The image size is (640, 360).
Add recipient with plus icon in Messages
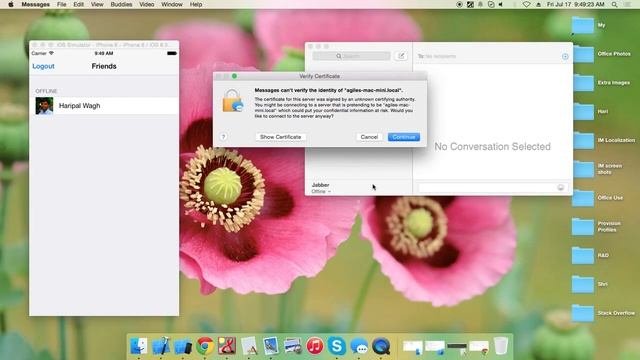(565, 56)
